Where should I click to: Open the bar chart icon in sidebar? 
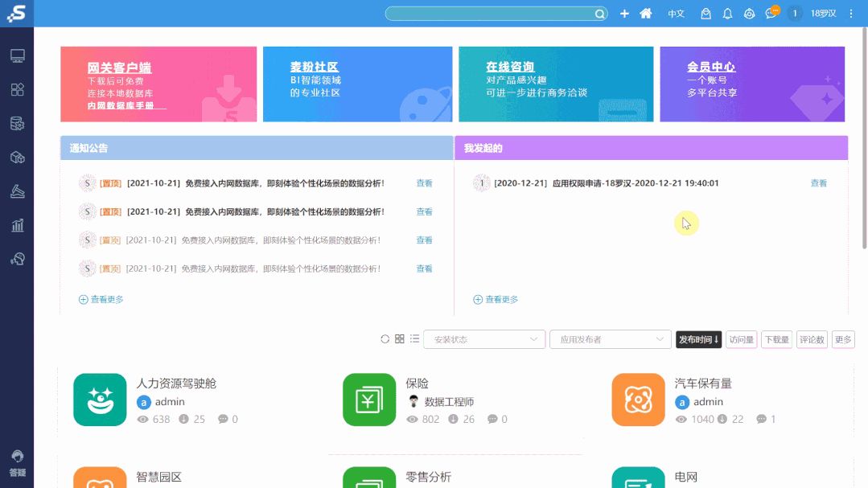17,225
